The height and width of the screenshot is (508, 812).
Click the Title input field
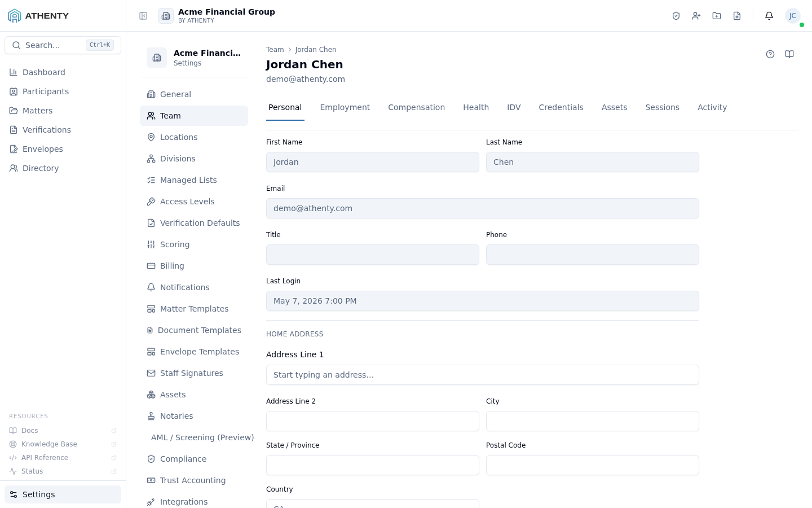click(373, 255)
